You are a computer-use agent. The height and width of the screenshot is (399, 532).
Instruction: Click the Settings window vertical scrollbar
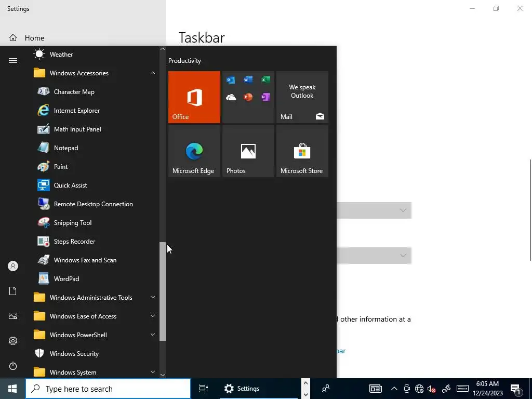point(530,210)
